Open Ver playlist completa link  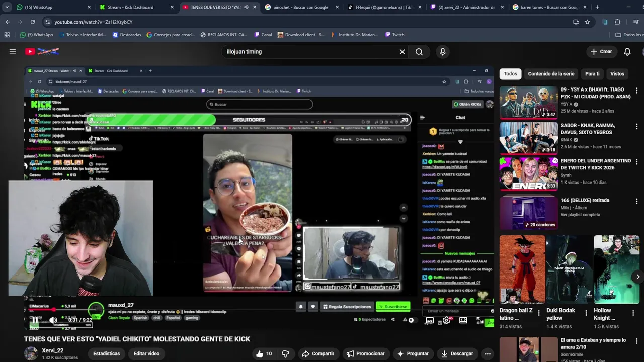pos(581,215)
